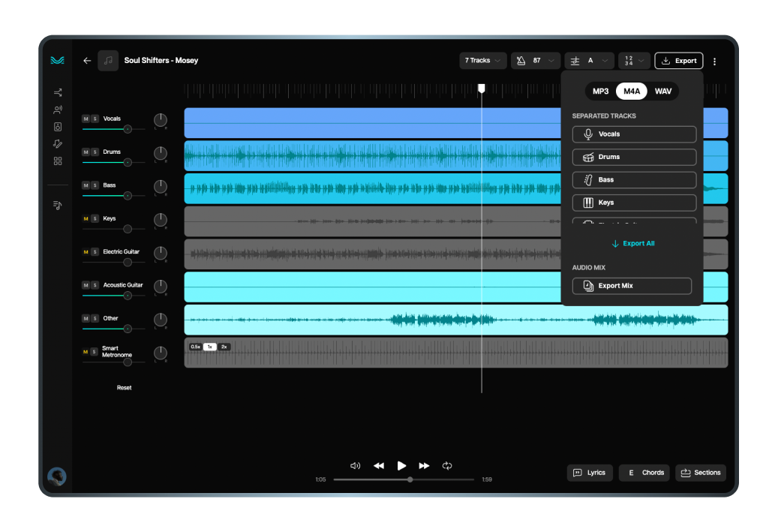This screenshot has height=532, width=778.
Task: Set metronome speed to 0.5x
Action: point(196,347)
